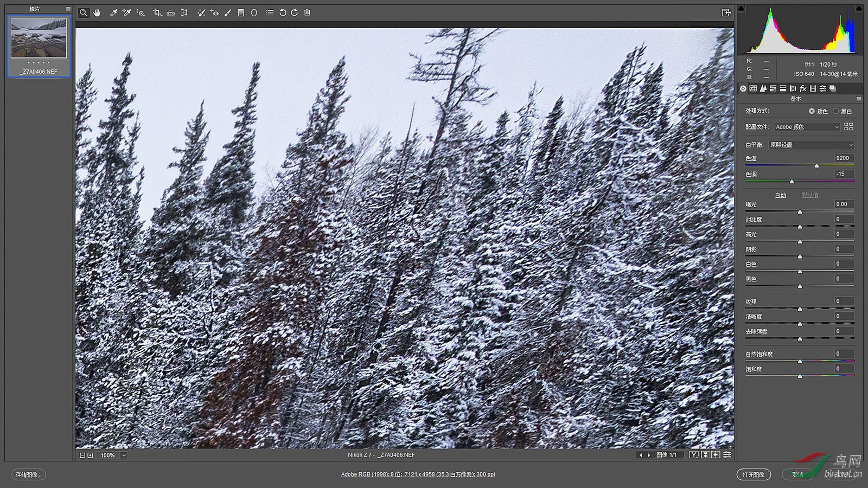The width and height of the screenshot is (868, 488).
Task: Pick the Adjustment Brush tool
Action: pyautogui.click(x=228, y=12)
